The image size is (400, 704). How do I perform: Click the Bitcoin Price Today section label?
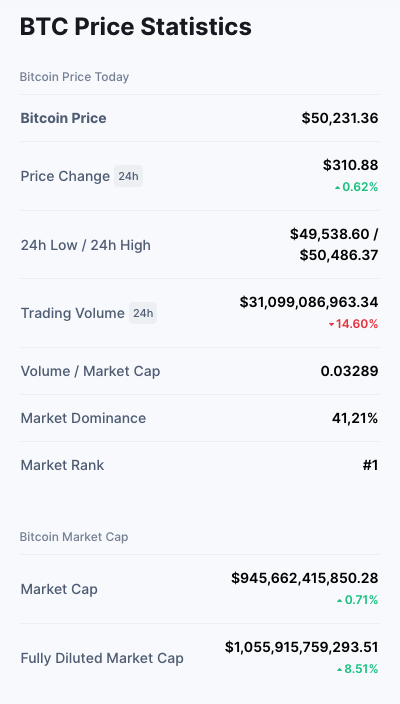tap(74, 77)
